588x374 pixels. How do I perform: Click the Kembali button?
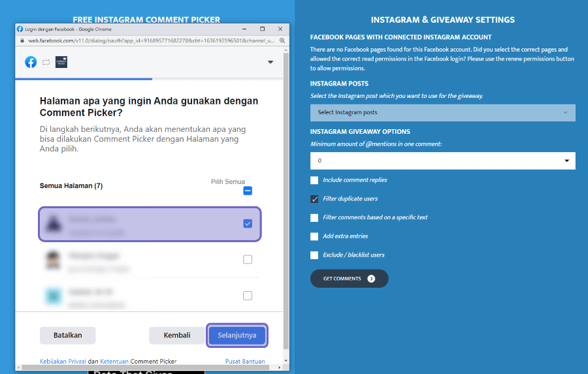177,335
